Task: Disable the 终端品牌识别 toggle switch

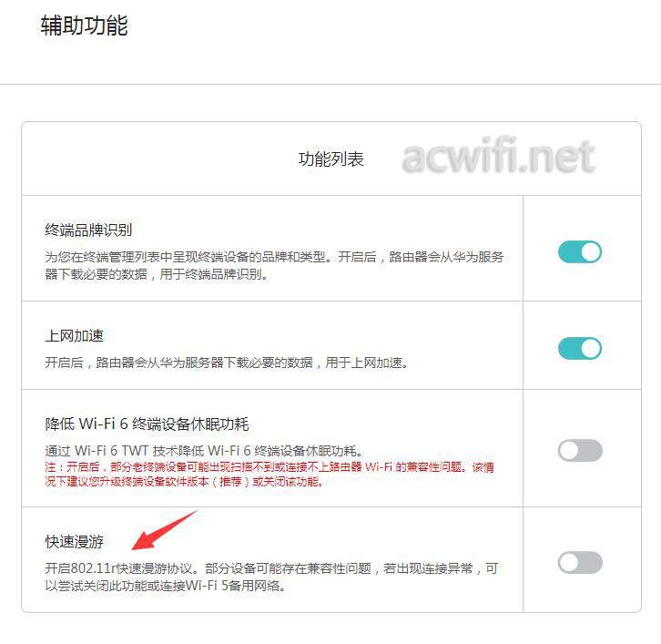Action: tap(580, 251)
